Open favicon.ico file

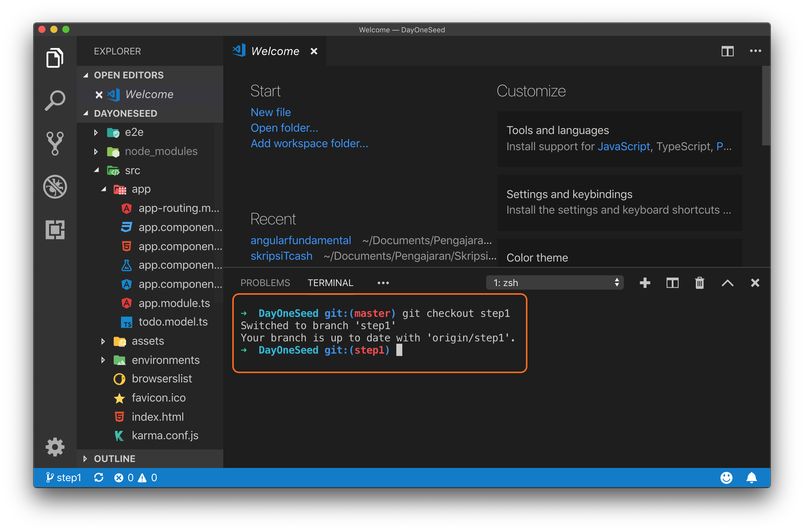[150, 398]
